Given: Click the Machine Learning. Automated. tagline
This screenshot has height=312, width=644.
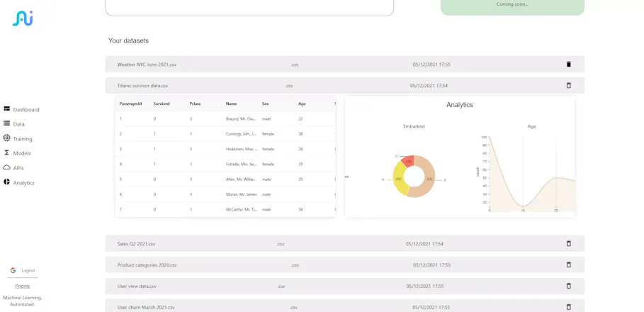Looking at the screenshot, I should click(x=23, y=301).
